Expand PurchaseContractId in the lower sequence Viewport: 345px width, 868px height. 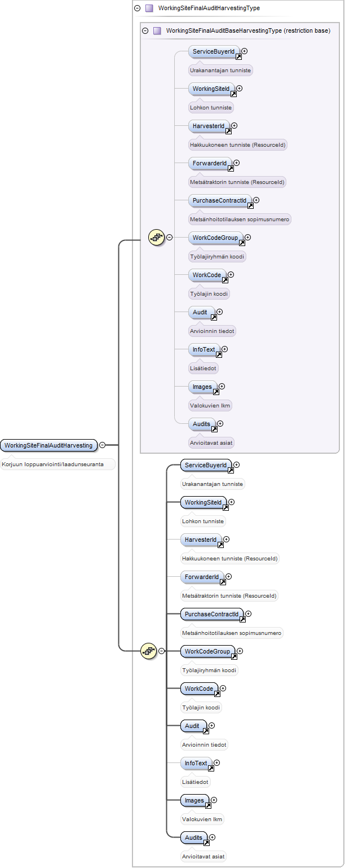248,614
